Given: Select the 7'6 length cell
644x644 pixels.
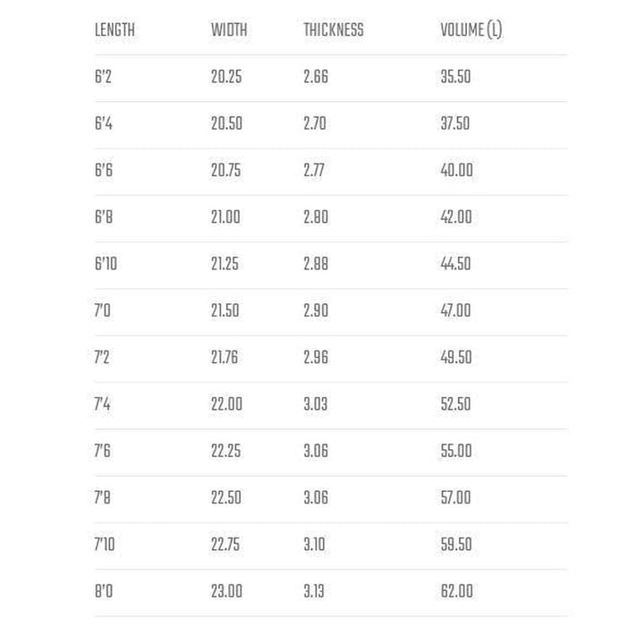Looking at the screenshot, I should (x=103, y=451).
